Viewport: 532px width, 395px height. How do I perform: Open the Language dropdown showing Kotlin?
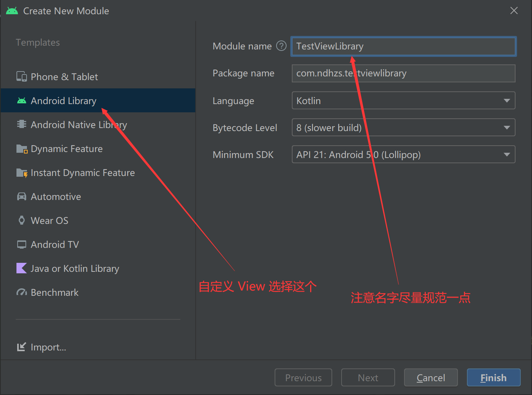pos(403,100)
